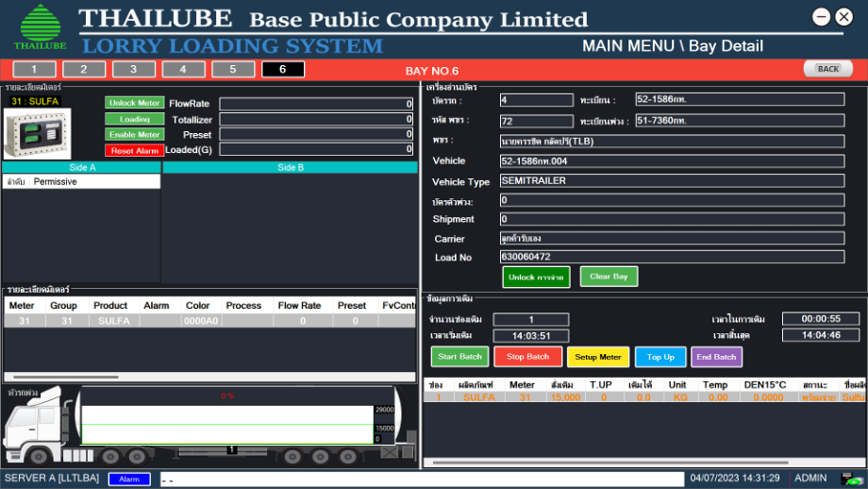Viewport: 868px width, 489px height.
Task: Click the start time field 14:03:51
Action: (x=531, y=336)
